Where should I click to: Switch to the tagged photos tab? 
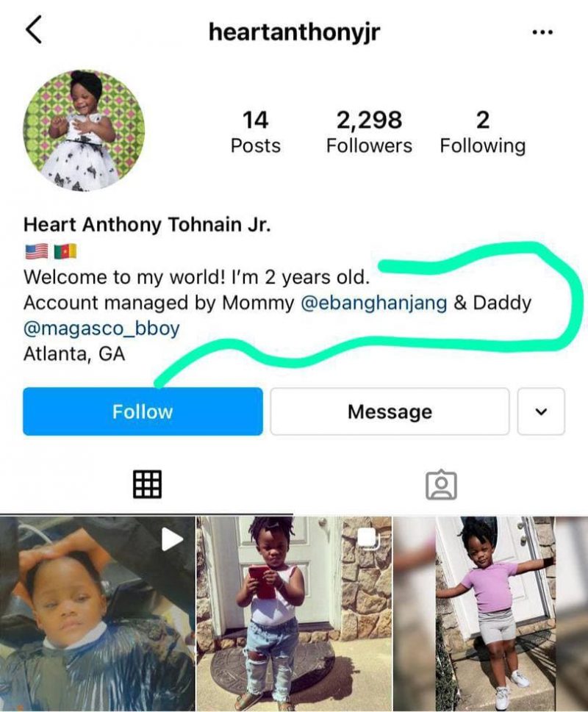pos(441,485)
